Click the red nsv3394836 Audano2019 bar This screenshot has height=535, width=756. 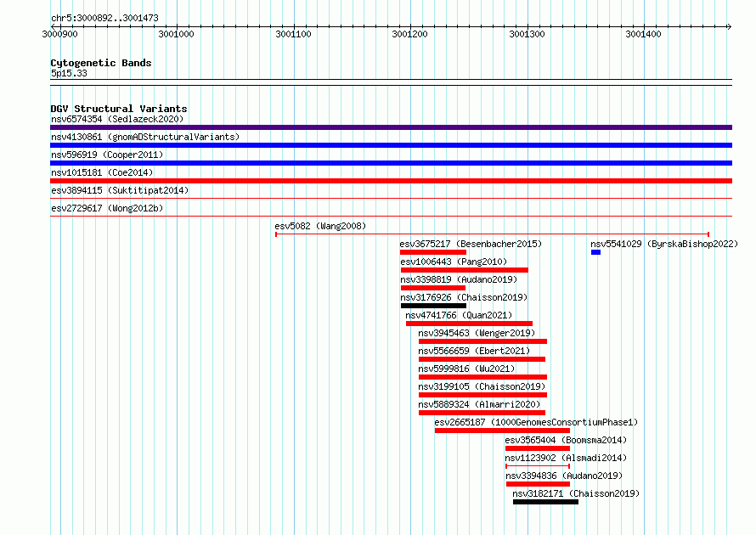click(x=538, y=484)
